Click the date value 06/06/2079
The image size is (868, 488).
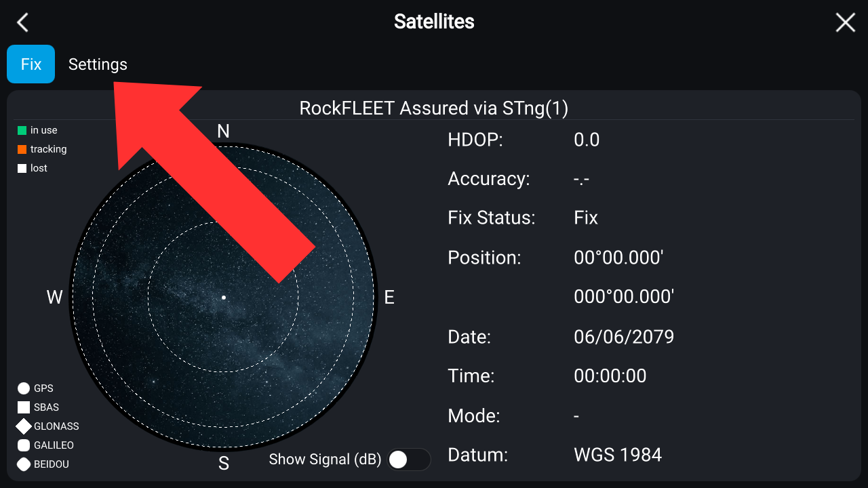click(624, 337)
